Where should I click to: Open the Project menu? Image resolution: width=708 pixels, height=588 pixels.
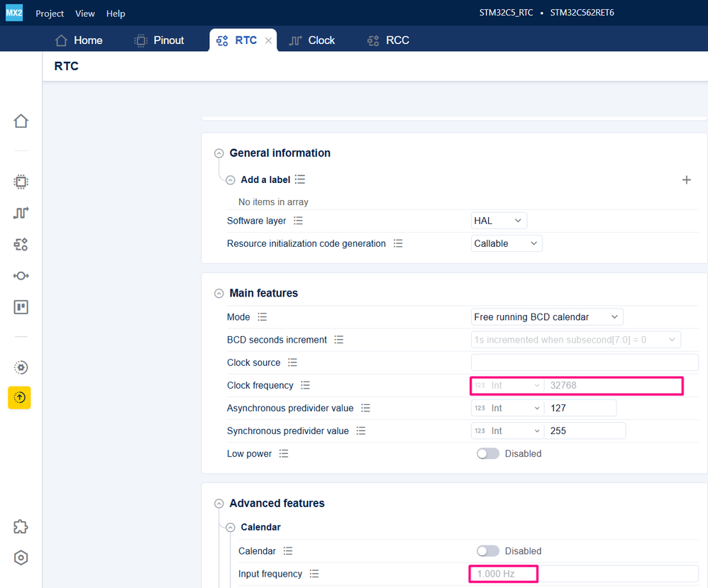pos(50,13)
